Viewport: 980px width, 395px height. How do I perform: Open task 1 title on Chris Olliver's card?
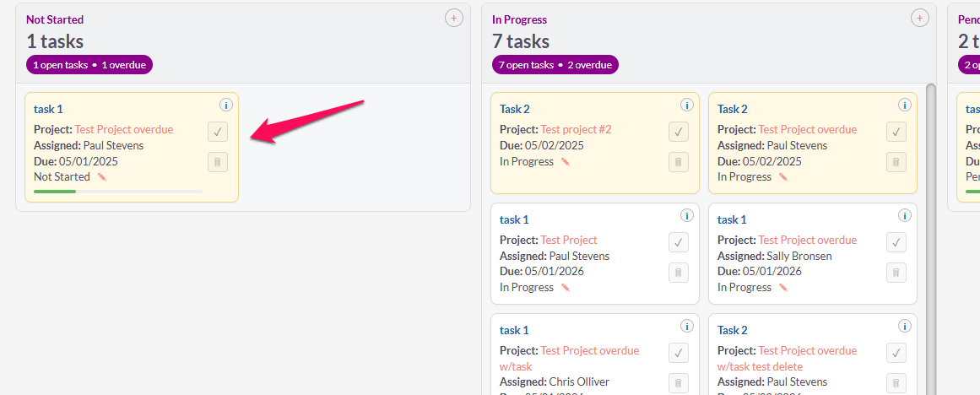[x=514, y=331]
